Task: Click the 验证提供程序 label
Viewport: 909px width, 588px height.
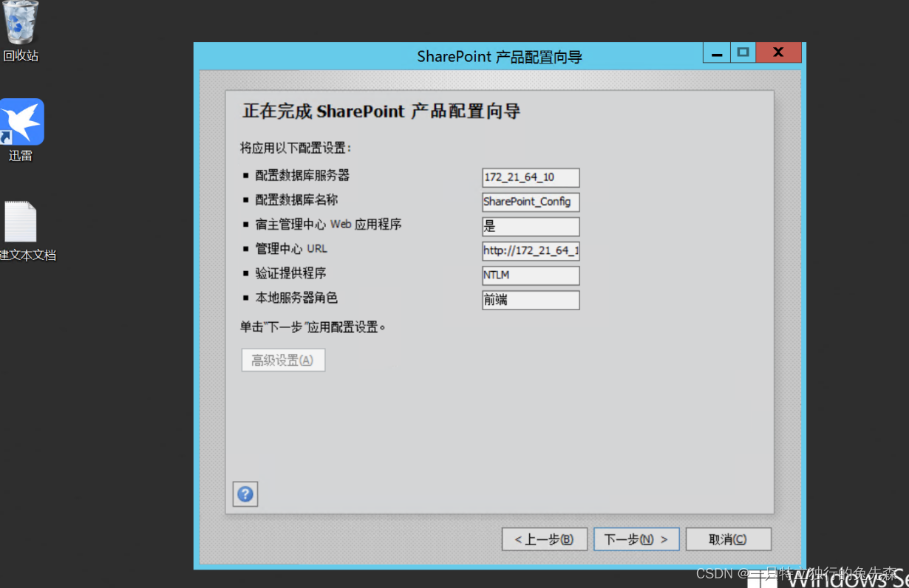Action: pos(290,273)
